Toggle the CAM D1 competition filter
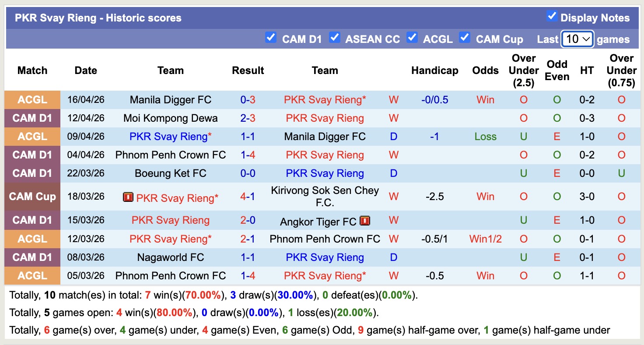The width and height of the screenshot is (644, 345). point(271,38)
